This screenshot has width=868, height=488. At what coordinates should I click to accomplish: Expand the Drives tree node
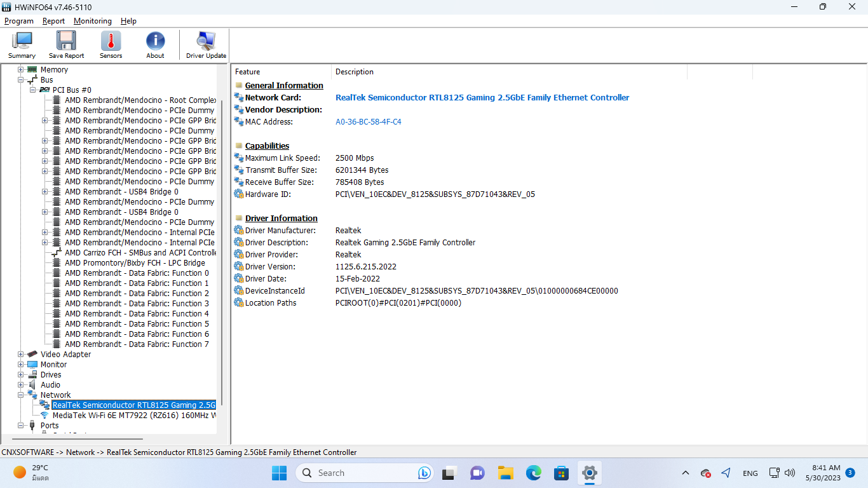click(x=21, y=375)
